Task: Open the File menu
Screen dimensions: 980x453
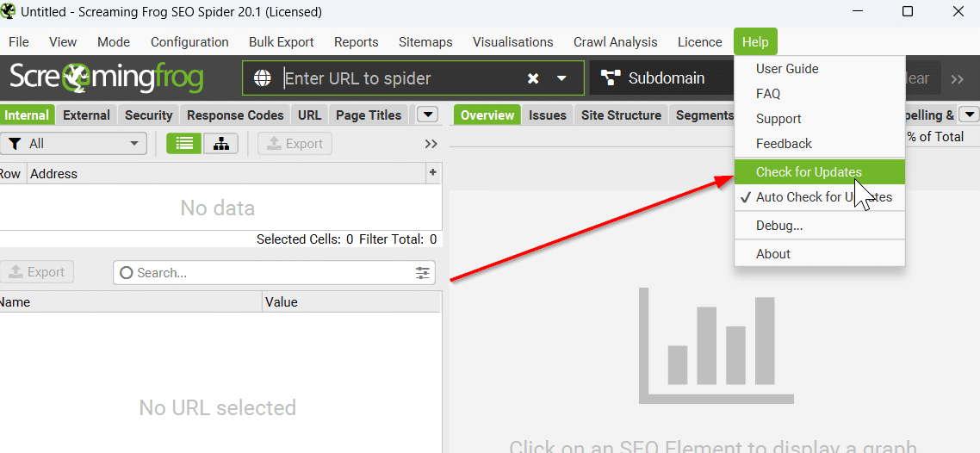Action: pos(19,42)
